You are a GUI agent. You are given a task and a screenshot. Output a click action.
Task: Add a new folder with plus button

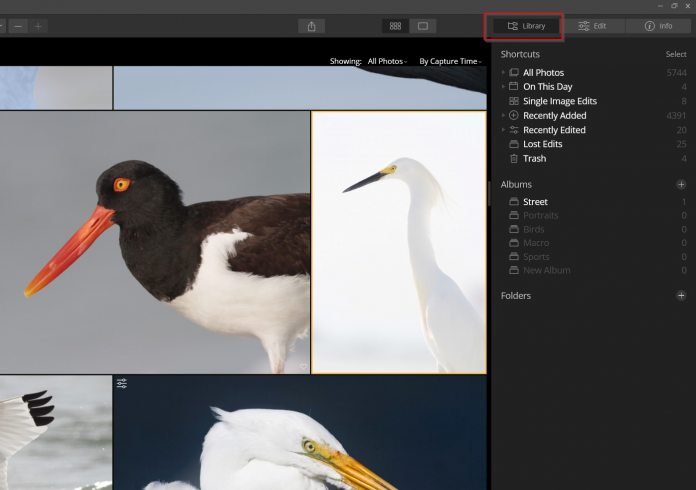pyautogui.click(x=681, y=296)
